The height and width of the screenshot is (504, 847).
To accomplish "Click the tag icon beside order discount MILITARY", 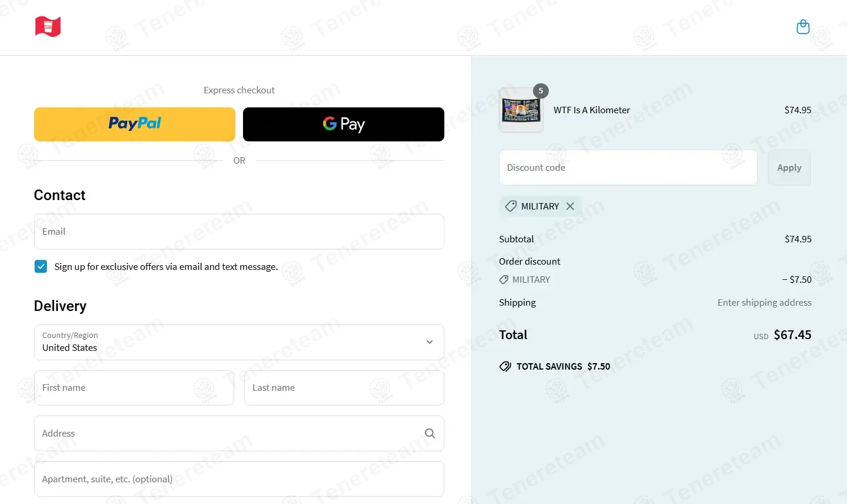I will click(x=504, y=280).
